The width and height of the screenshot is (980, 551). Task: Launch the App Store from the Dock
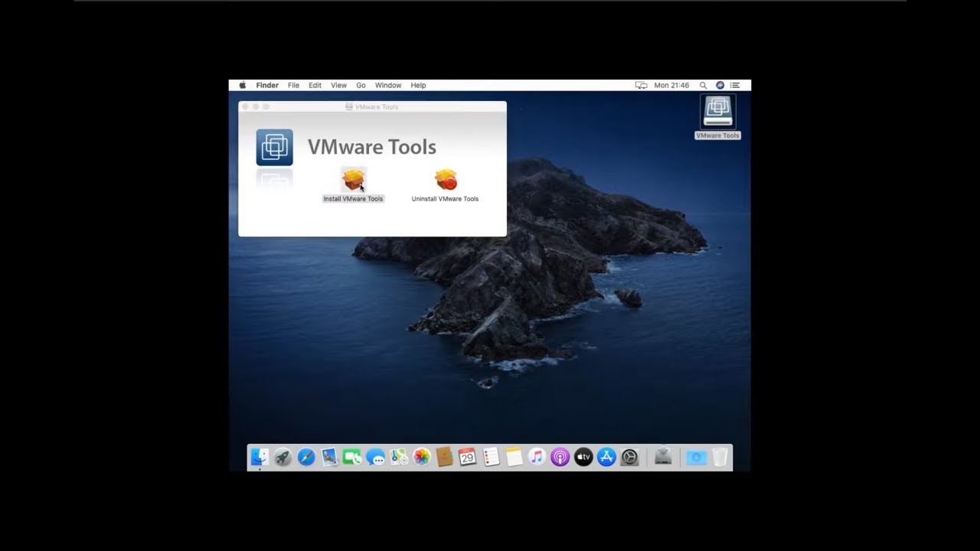(x=606, y=457)
